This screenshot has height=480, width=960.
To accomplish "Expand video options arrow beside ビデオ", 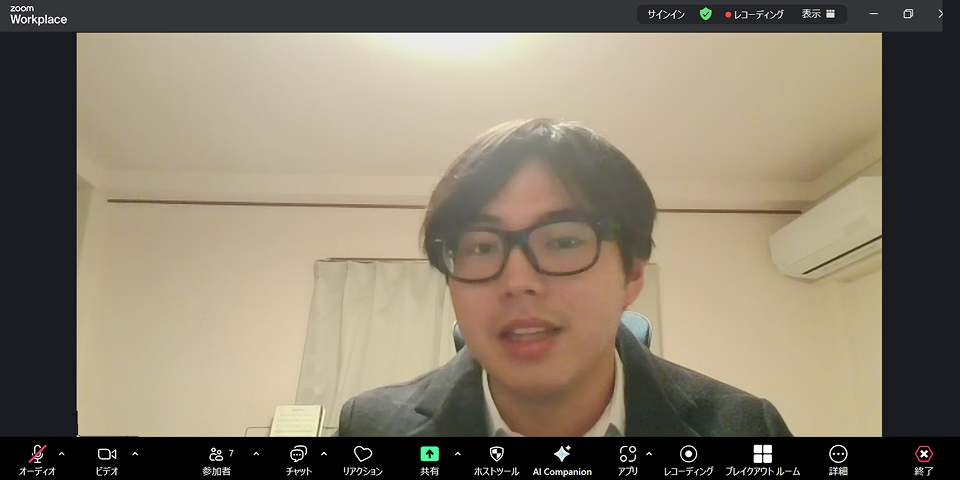I will coord(135,453).
